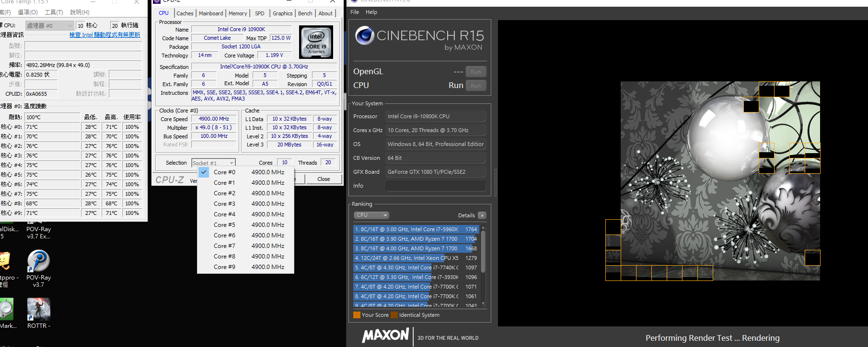The width and height of the screenshot is (868, 347).
Task: Switch to the Mainboard tab in CPU-Z
Action: pos(211,13)
